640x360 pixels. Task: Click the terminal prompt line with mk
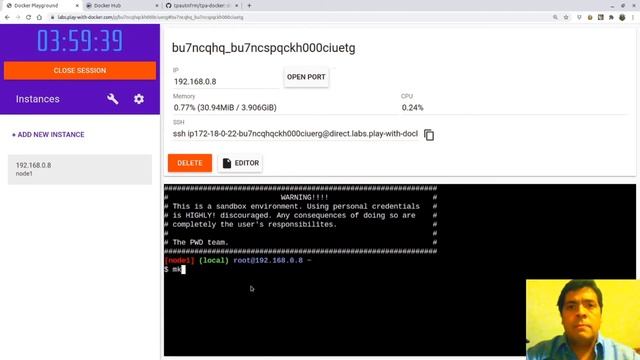pyautogui.click(x=175, y=269)
